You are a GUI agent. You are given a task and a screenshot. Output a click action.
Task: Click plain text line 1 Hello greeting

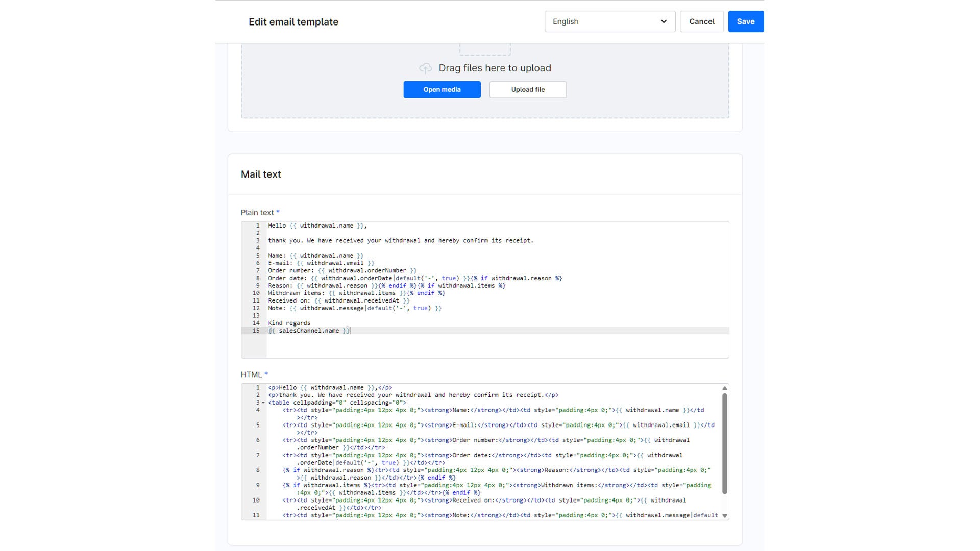point(317,226)
